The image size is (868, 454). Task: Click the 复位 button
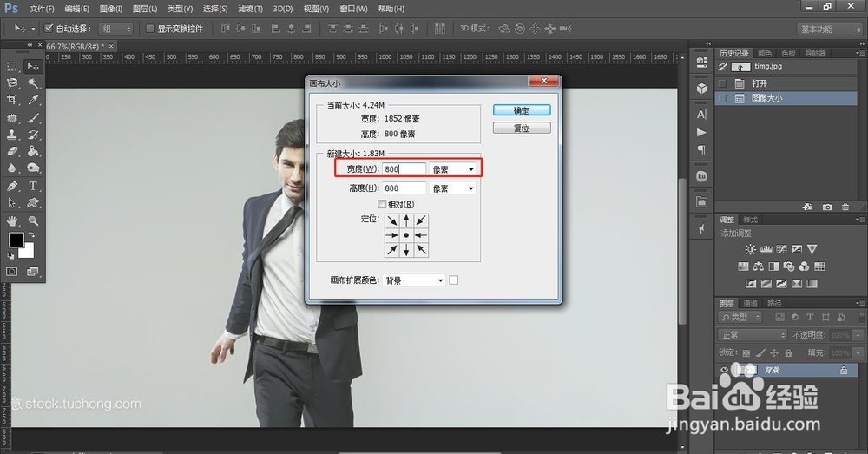522,128
